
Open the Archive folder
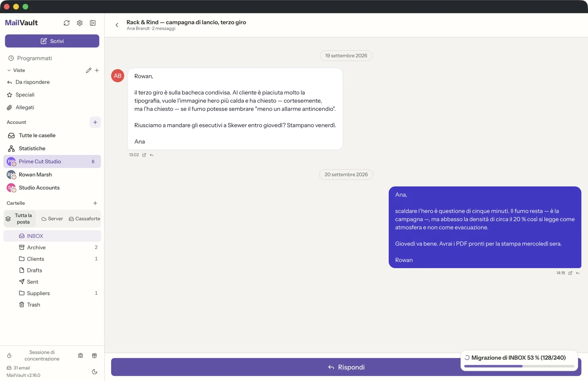[52, 247]
